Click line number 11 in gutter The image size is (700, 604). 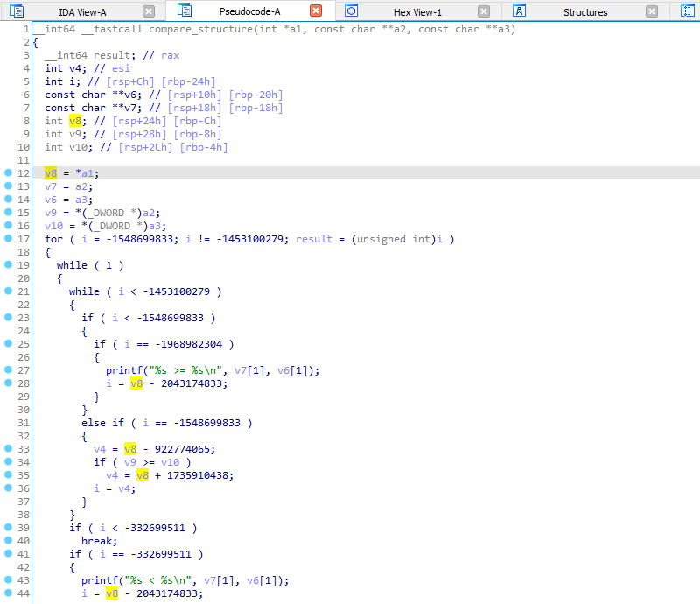(x=24, y=160)
